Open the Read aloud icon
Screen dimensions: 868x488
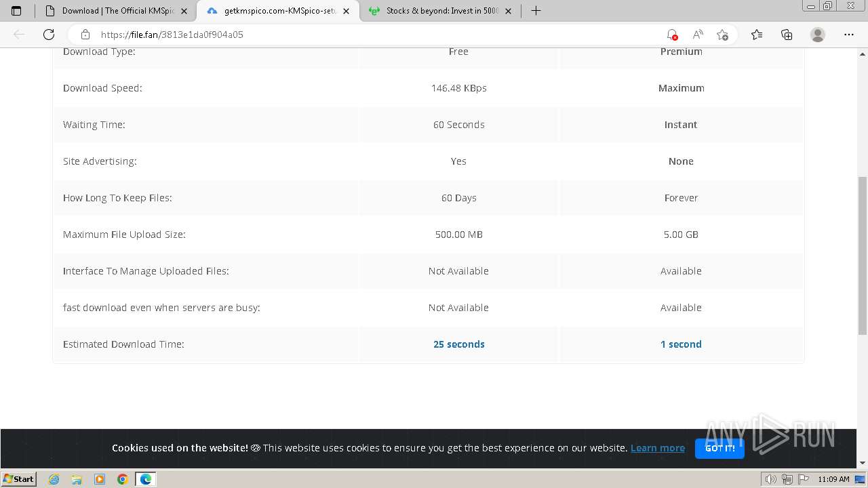pos(697,35)
